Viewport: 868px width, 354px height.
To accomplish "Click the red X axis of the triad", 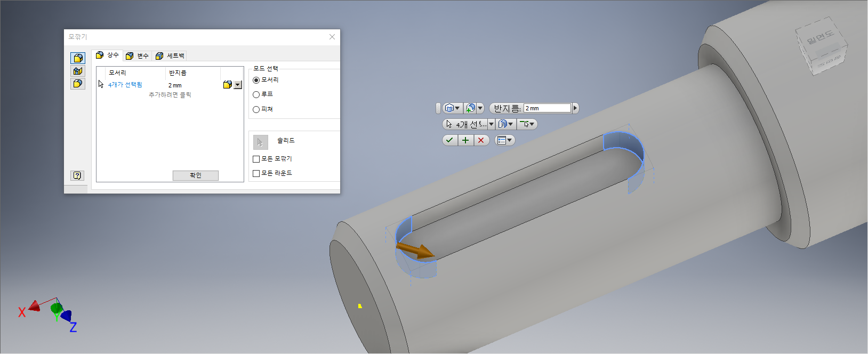I will pos(34,306).
